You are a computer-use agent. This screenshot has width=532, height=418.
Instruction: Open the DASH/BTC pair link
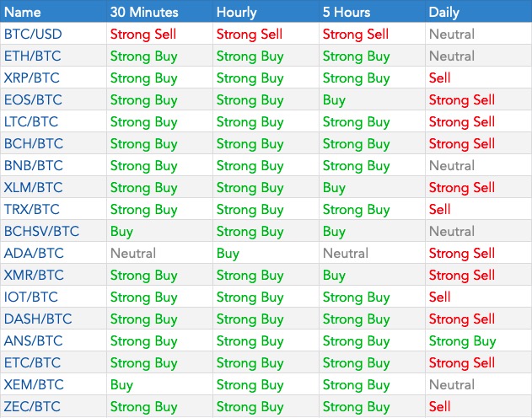[x=37, y=319]
